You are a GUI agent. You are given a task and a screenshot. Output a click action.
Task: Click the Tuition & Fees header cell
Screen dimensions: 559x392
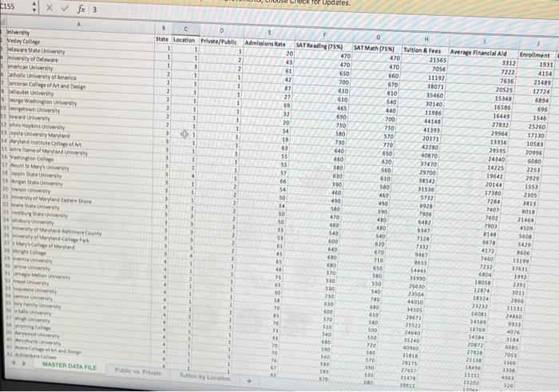[422, 50]
